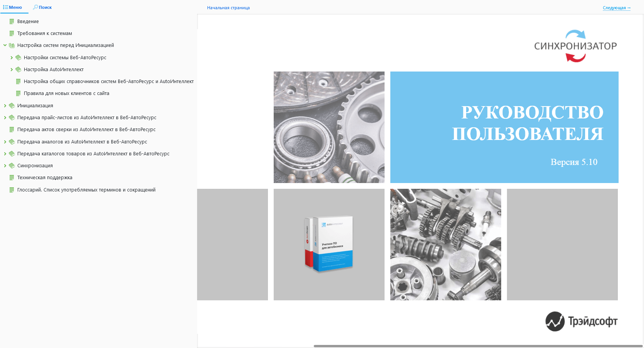644x348 pixels.
Task: Click the book icon beside Инициализация
Action: [12, 106]
